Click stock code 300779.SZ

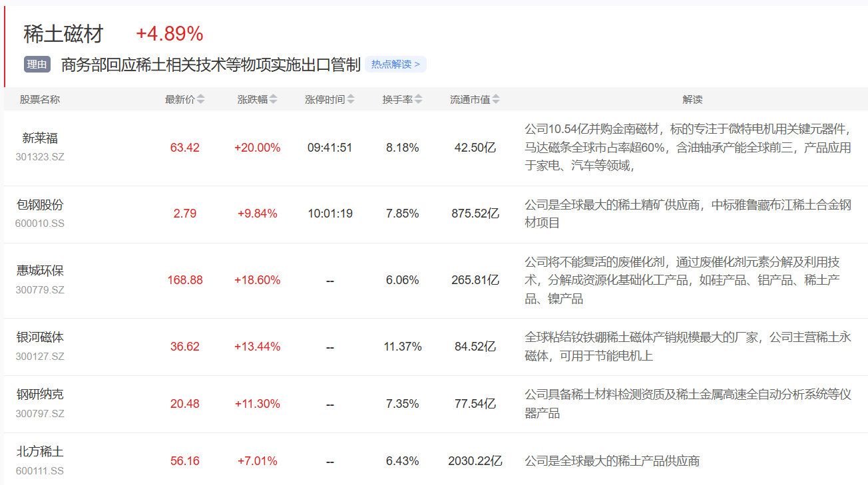(40, 290)
